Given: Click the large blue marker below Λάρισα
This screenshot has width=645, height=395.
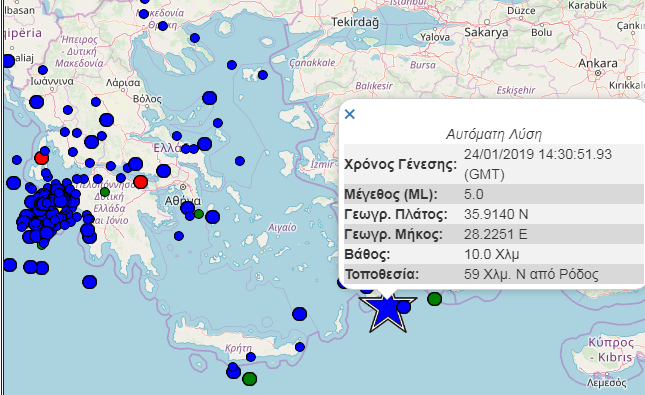Looking at the screenshot, I should pos(107,120).
